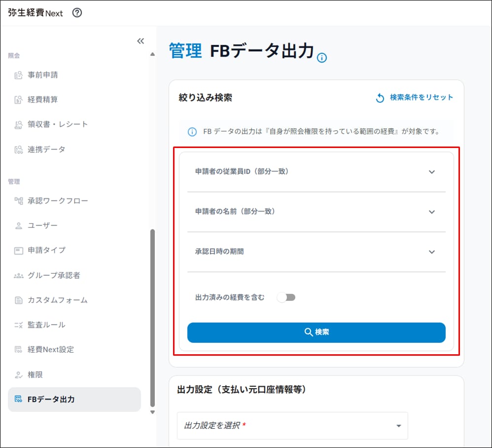The width and height of the screenshot is (492, 448).
Task: Click the 承認ワークフロー sidebar icon
Action: [x=19, y=201]
